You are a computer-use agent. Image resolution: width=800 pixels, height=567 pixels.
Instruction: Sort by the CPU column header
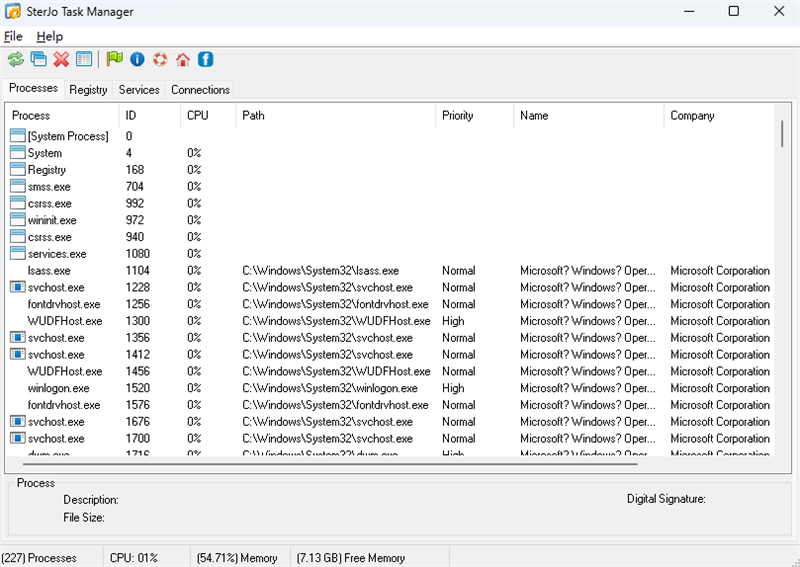[208, 115]
